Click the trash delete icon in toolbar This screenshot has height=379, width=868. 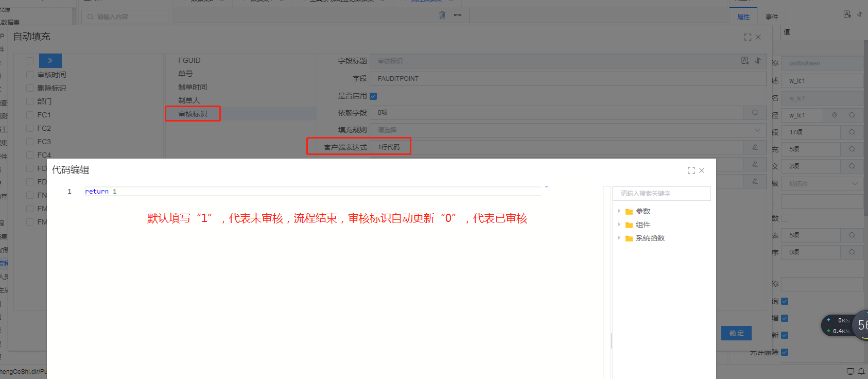[x=442, y=15]
